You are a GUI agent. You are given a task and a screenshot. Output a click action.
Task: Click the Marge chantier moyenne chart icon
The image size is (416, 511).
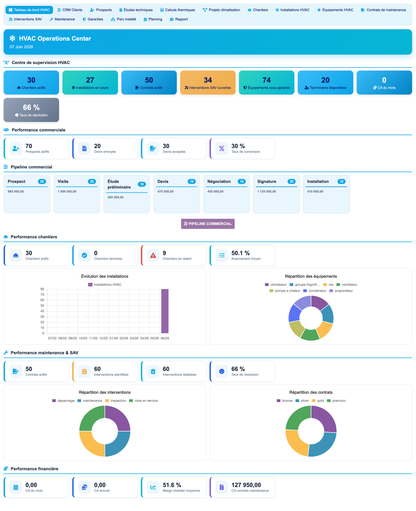point(153,487)
